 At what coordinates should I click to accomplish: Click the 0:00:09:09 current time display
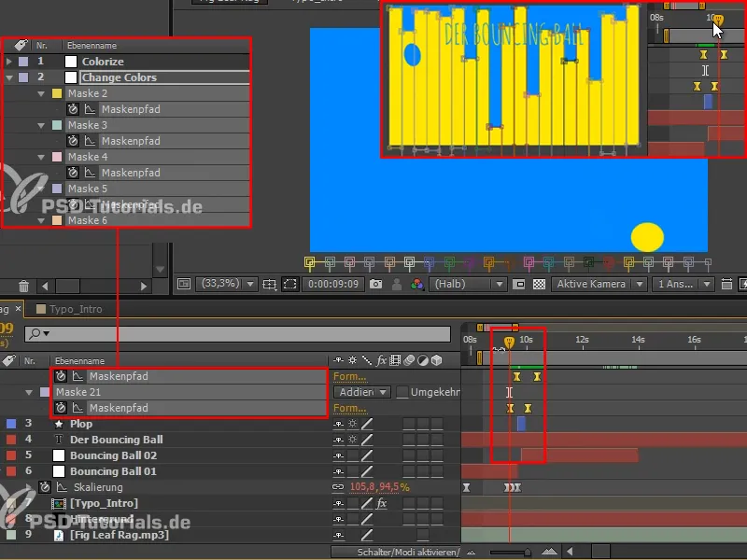(x=333, y=284)
